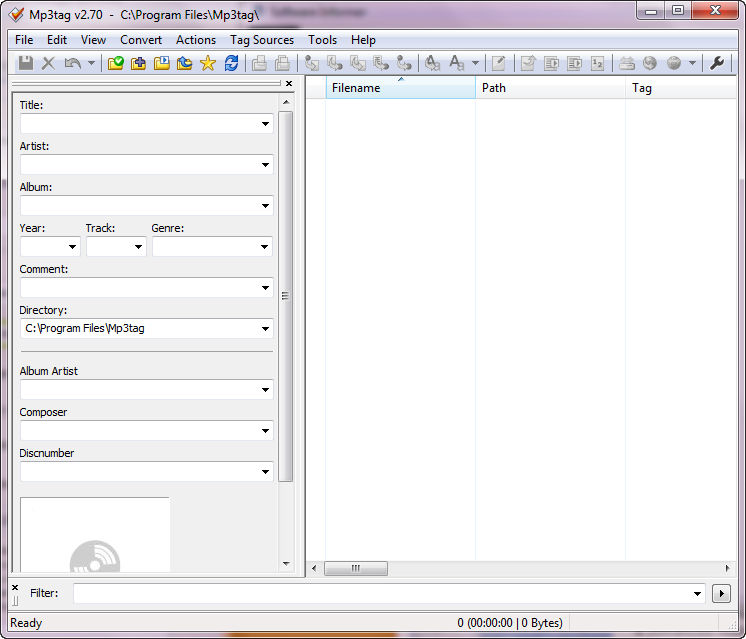Expand the Album Artist dropdown

(x=265, y=390)
